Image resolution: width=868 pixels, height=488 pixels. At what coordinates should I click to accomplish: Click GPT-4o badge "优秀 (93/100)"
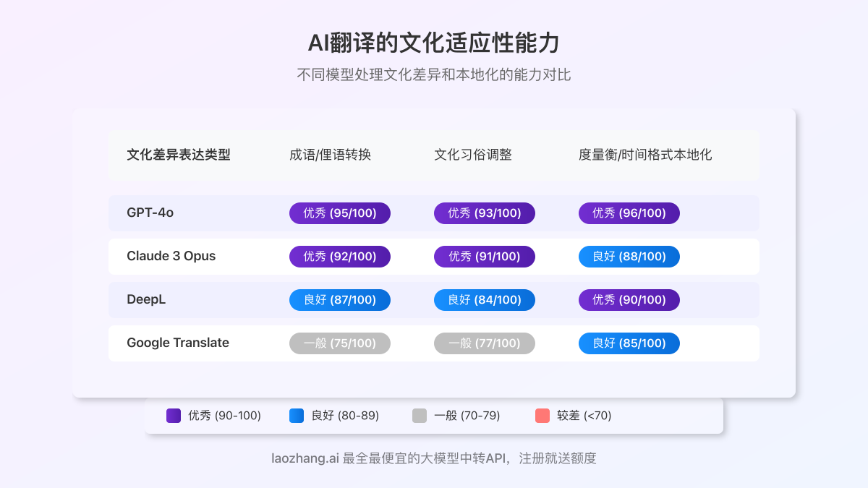[485, 213]
